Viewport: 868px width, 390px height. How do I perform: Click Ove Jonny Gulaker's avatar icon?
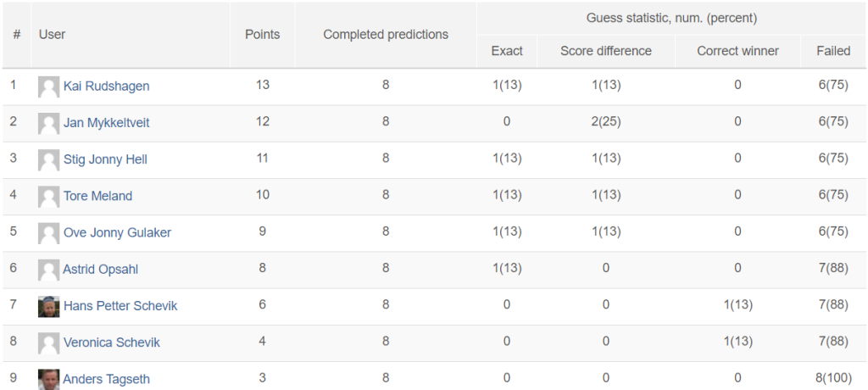click(48, 233)
